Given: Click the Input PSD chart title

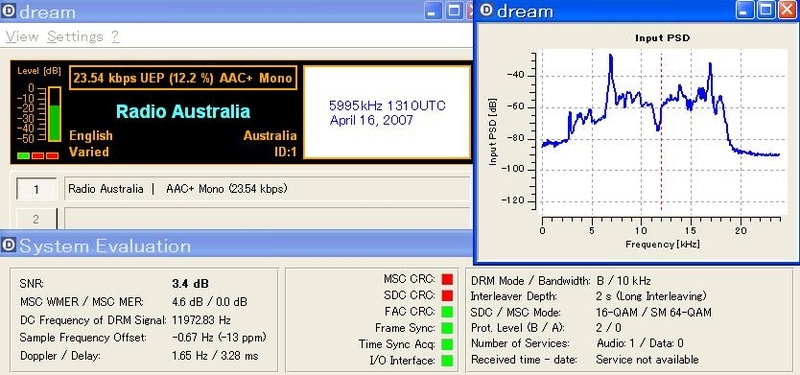Looking at the screenshot, I should (x=662, y=38).
